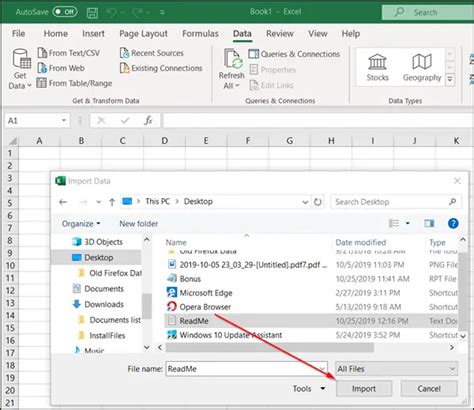Toggle the AutoSave switch
The width and height of the screenshot is (474, 410).
click(x=65, y=12)
